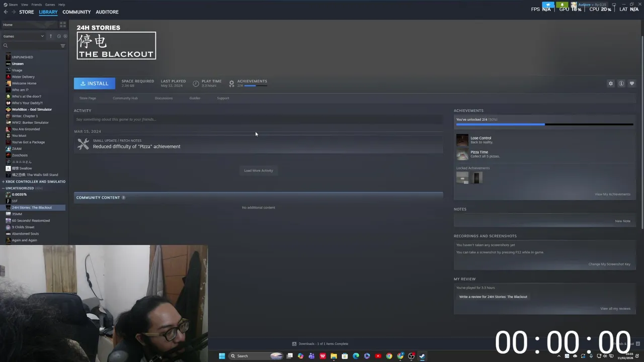This screenshot has height=362, width=644.
Task: Open Microsoft Teams taskbar icon
Action: click(311, 356)
